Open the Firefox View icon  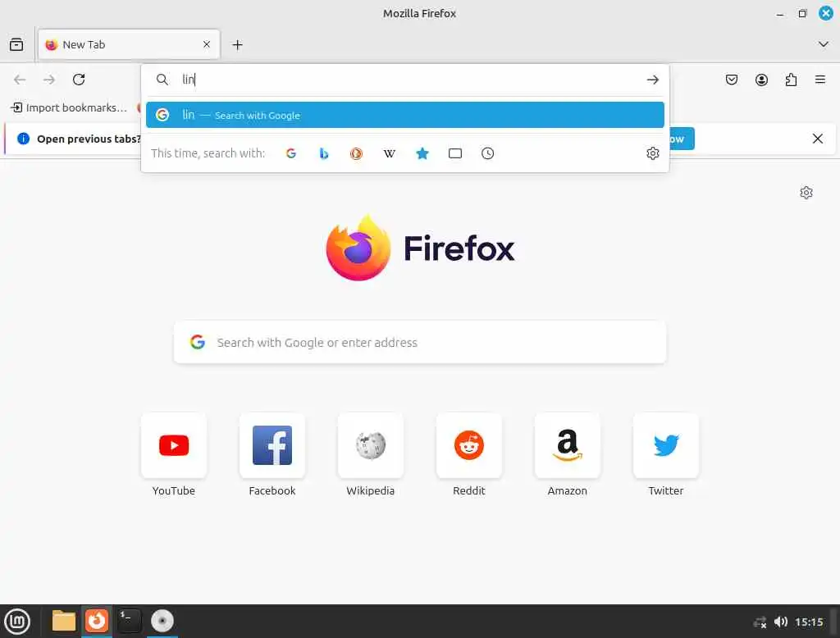tap(16, 44)
